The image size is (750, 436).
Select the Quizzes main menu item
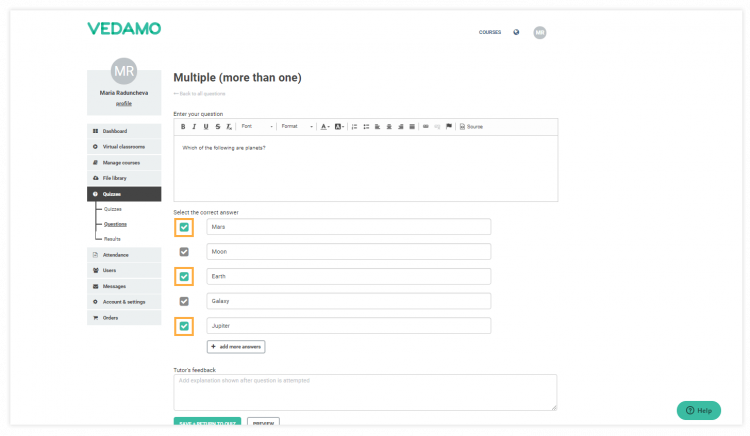tap(124, 194)
